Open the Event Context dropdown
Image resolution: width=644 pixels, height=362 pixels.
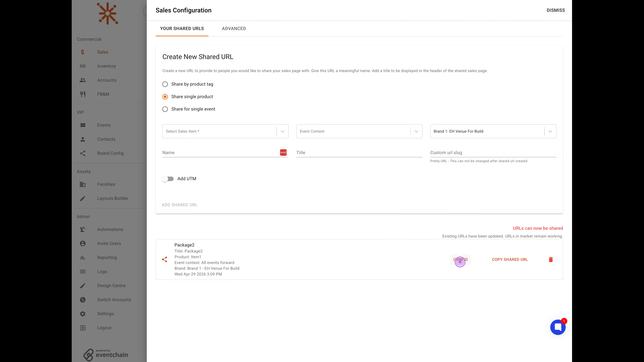(x=359, y=131)
